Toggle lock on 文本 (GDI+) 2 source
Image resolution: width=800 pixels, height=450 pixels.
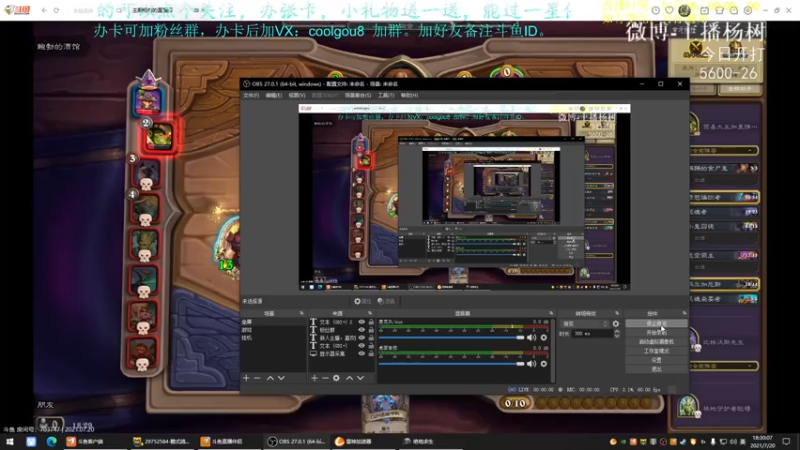pyautogui.click(x=371, y=322)
